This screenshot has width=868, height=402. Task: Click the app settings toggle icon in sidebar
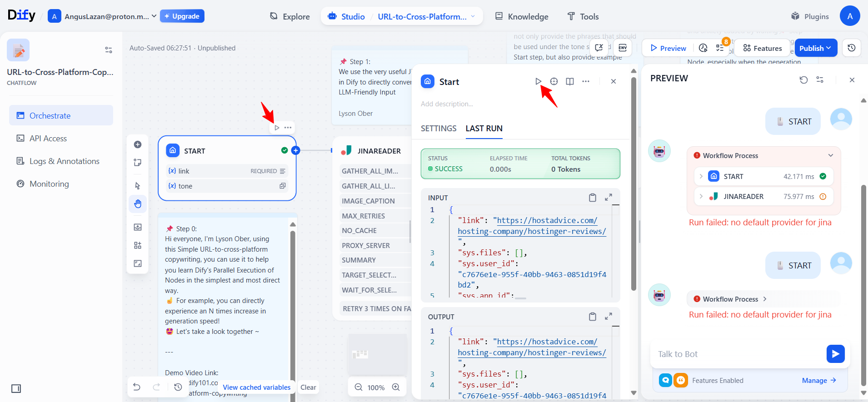click(x=109, y=50)
